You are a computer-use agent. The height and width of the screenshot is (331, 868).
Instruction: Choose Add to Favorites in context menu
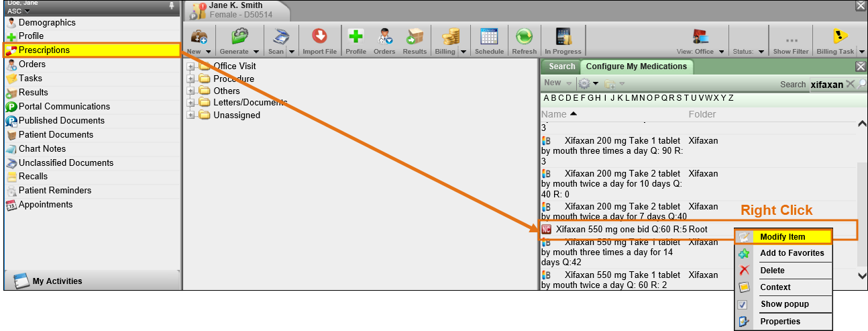coord(783,253)
